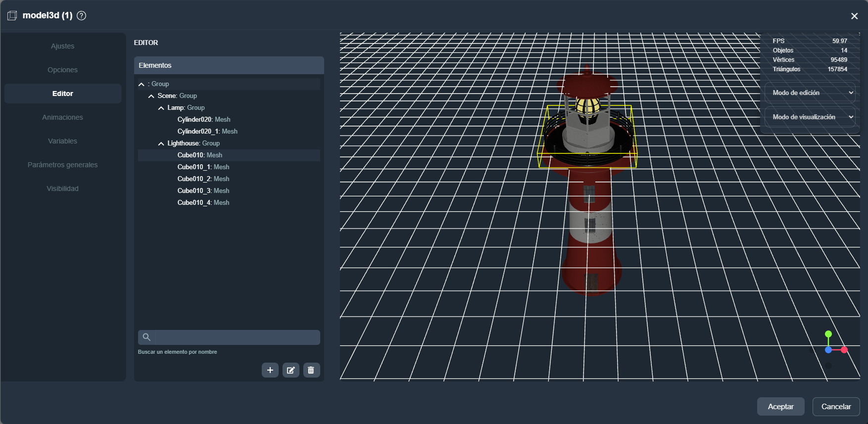This screenshot has height=424, width=868.
Task: Select the Lamp: Group label
Action: pos(186,107)
